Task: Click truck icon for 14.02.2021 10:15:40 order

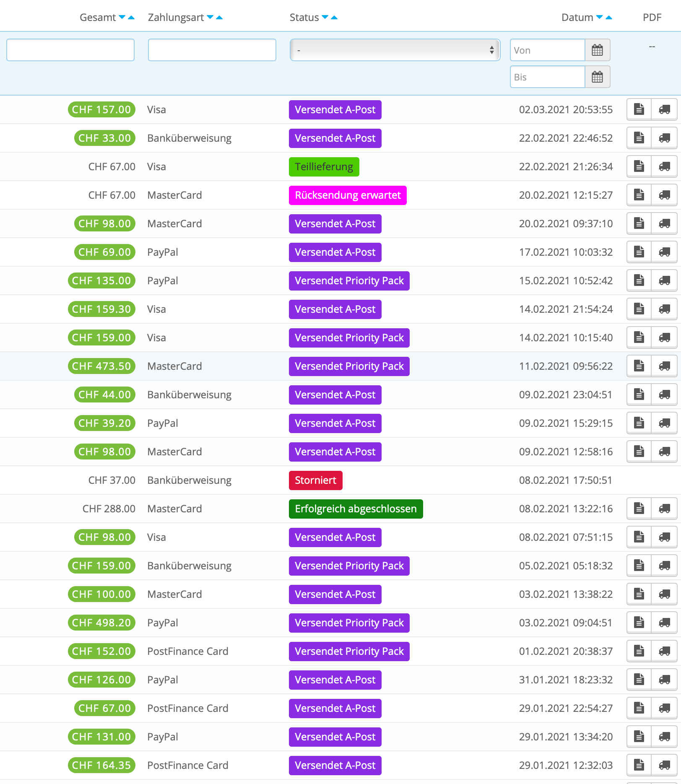Action: coord(664,337)
